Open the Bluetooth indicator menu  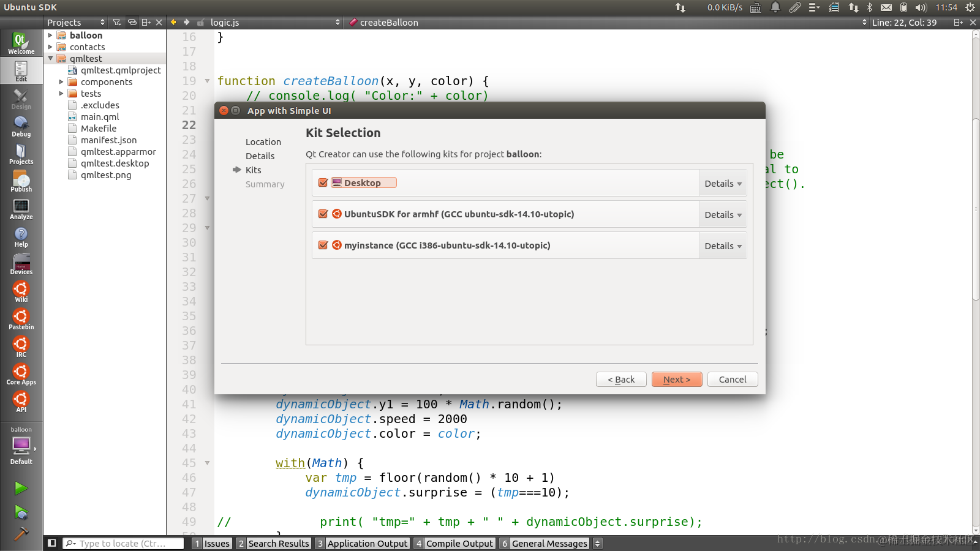coord(870,7)
